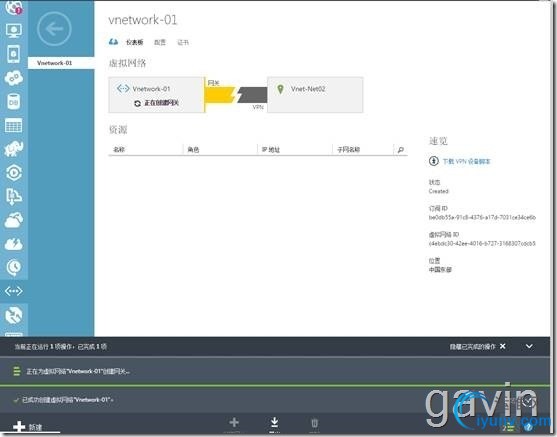The width and height of the screenshot is (557, 437).
Task: Open Traffic Manager icon in sidebar
Action: click(13, 315)
